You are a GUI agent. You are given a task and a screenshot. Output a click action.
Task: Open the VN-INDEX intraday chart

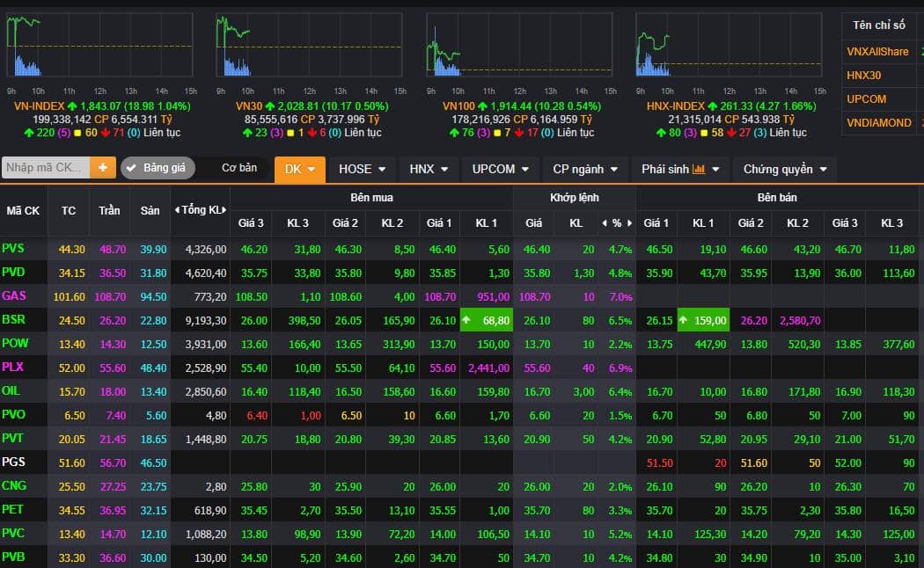[99, 46]
